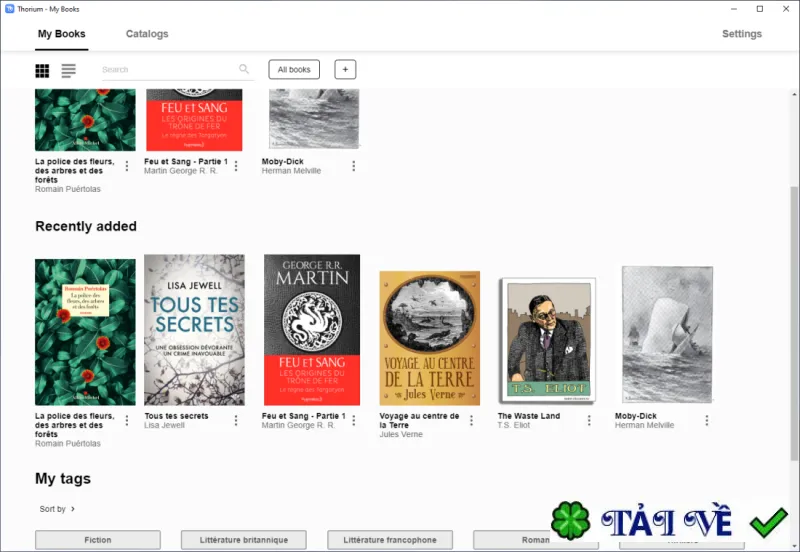Expand the Sort by option
800x552 pixels.
point(57,509)
